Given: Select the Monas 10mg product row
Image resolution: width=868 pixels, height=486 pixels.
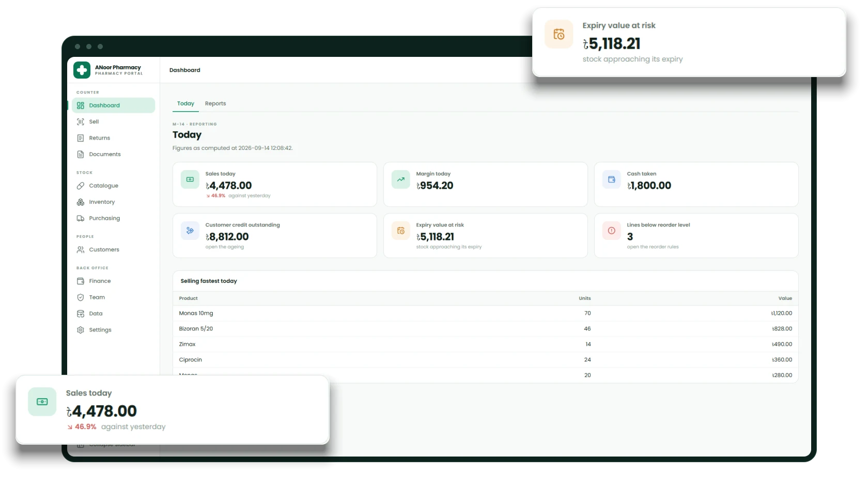Looking at the screenshot, I should (485, 313).
